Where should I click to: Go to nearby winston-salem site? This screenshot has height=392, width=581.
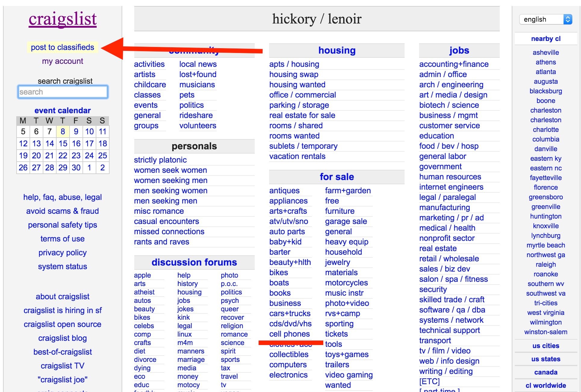tap(546, 332)
